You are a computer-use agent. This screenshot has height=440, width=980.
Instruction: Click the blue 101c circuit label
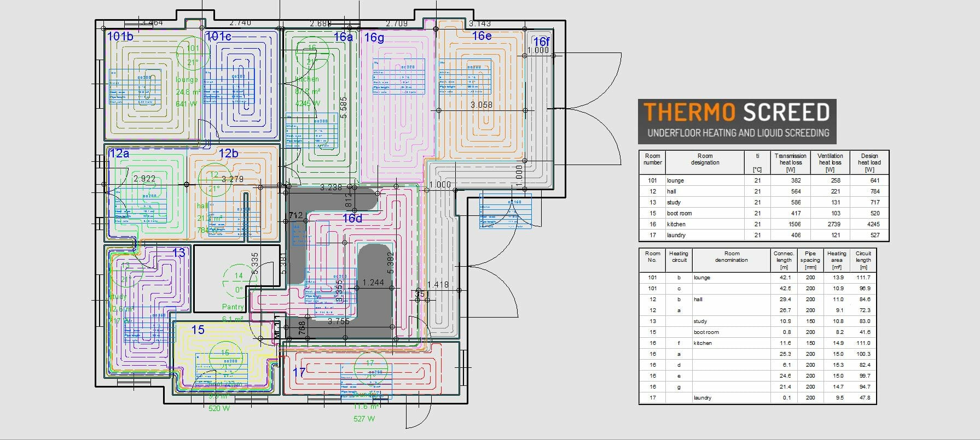coord(218,37)
